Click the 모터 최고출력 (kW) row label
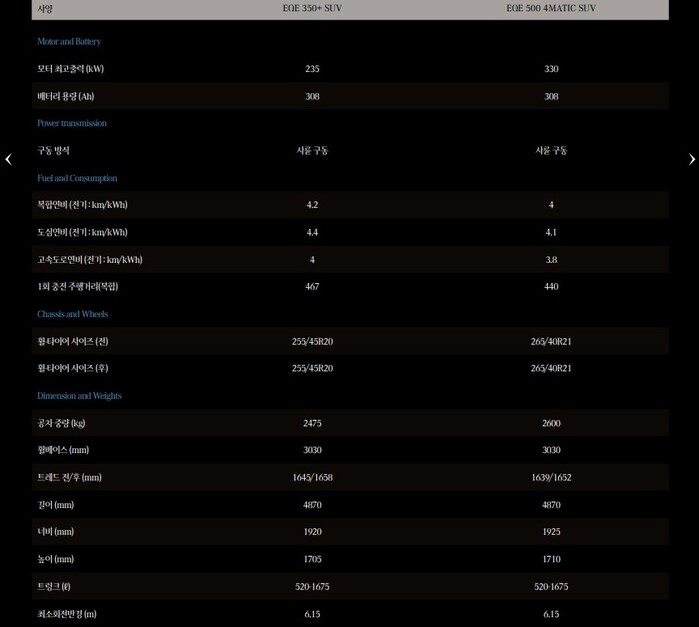This screenshot has width=699, height=627. pyautogui.click(x=70, y=69)
